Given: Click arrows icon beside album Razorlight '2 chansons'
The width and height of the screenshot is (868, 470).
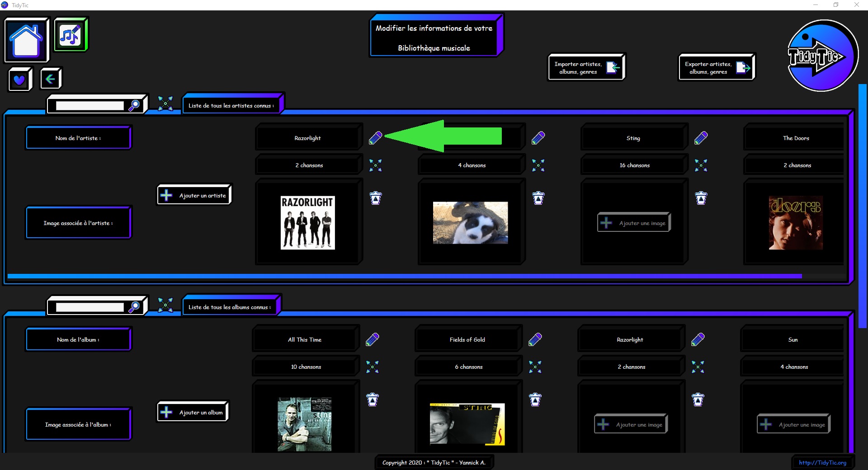Looking at the screenshot, I should tap(698, 367).
